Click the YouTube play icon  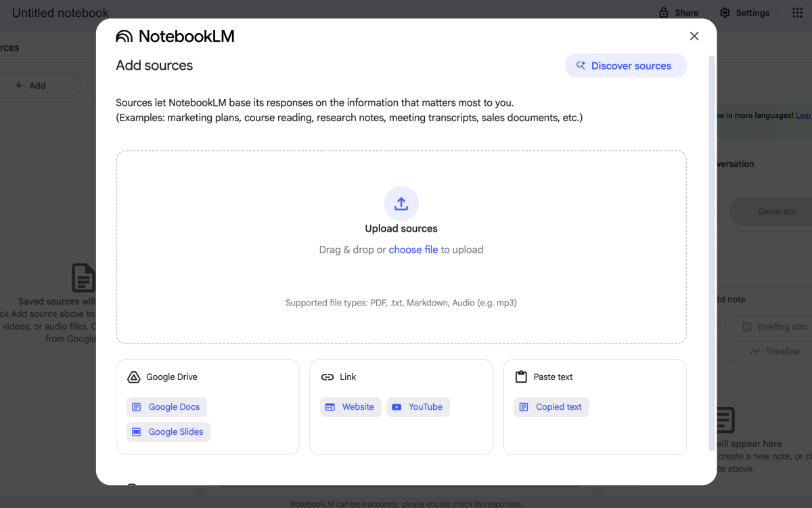[397, 407]
